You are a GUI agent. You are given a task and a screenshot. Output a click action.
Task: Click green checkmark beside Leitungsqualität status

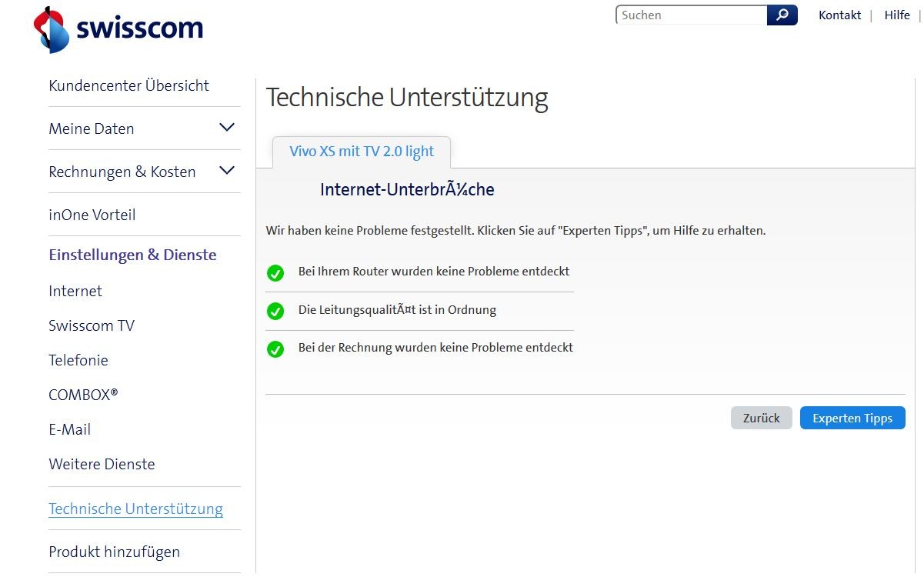tap(275, 312)
